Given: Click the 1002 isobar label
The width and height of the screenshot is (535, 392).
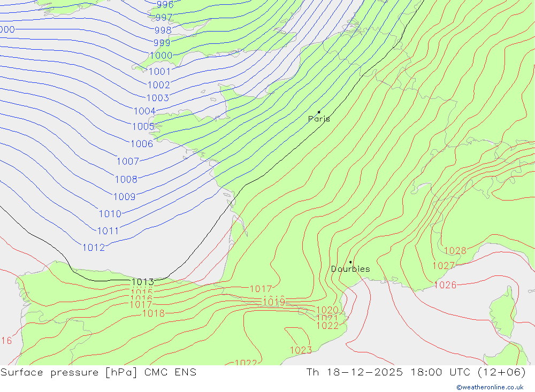Looking at the screenshot, I should click(x=159, y=85).
